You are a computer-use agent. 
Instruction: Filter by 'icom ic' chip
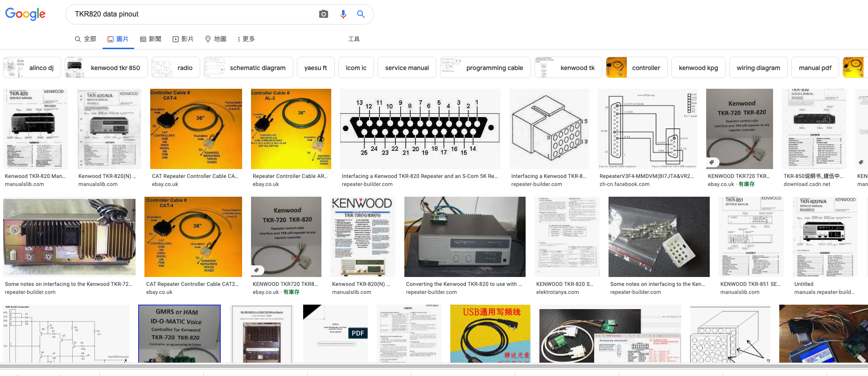click(x=356, y=67)
